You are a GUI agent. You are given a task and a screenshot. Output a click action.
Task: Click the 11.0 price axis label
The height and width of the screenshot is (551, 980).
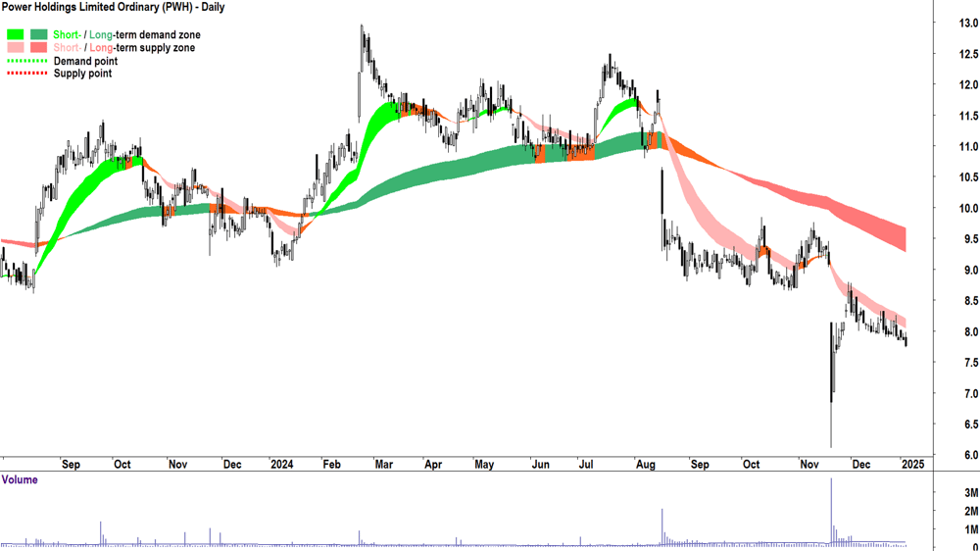pyautogui.click(x=969, y=147)
